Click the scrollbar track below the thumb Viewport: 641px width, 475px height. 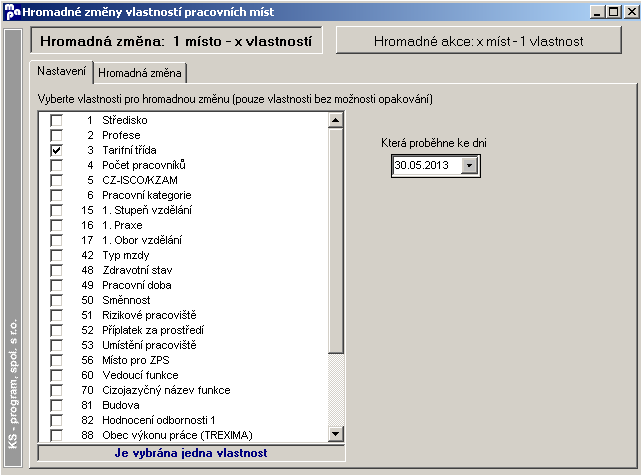pyautogui.click(x=336, y=390)
